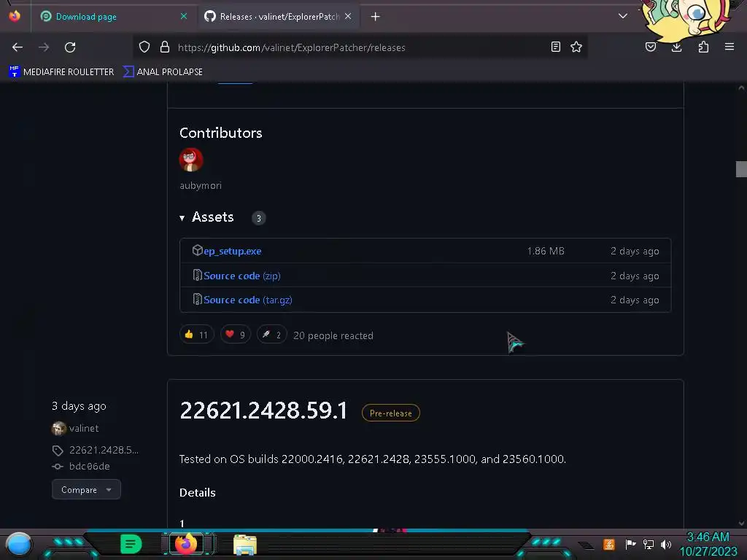Close the Releases ExplorerPatcher tab
The height and width of the screenshot is (560, 747).
[348, 16]
